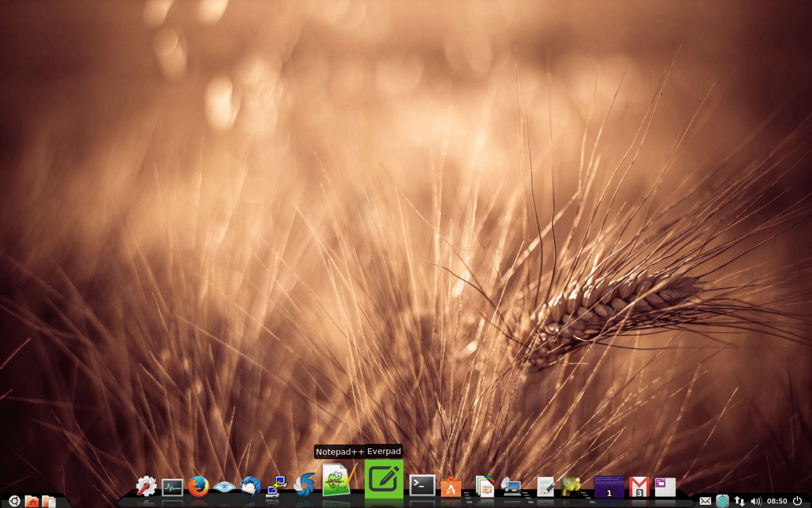Viewport: 812px width, 508px height.
Task: Launch Everpad from the dock
Action: coord(384,479)
